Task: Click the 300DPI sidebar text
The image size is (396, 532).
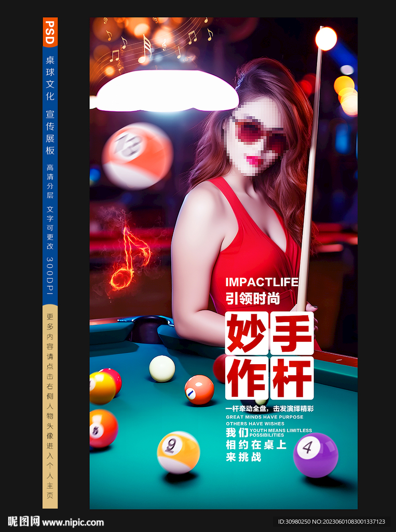Action: [50, 275]
